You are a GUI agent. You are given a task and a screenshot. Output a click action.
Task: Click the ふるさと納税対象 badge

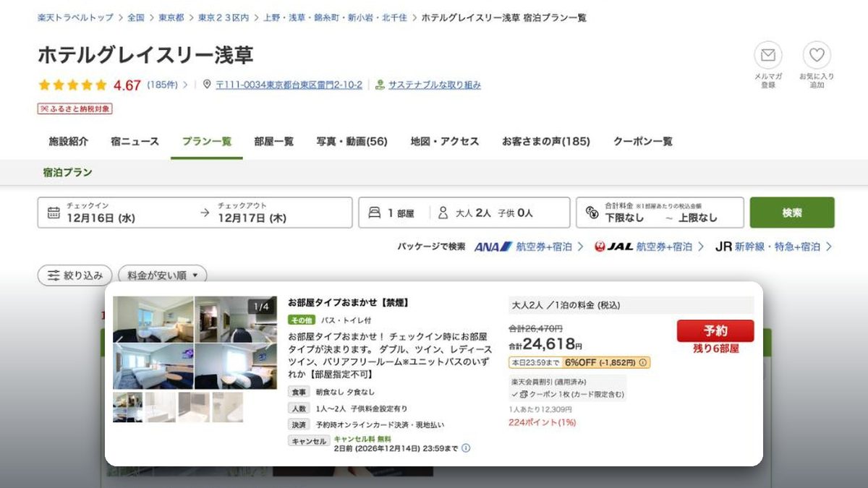[75, 108]
